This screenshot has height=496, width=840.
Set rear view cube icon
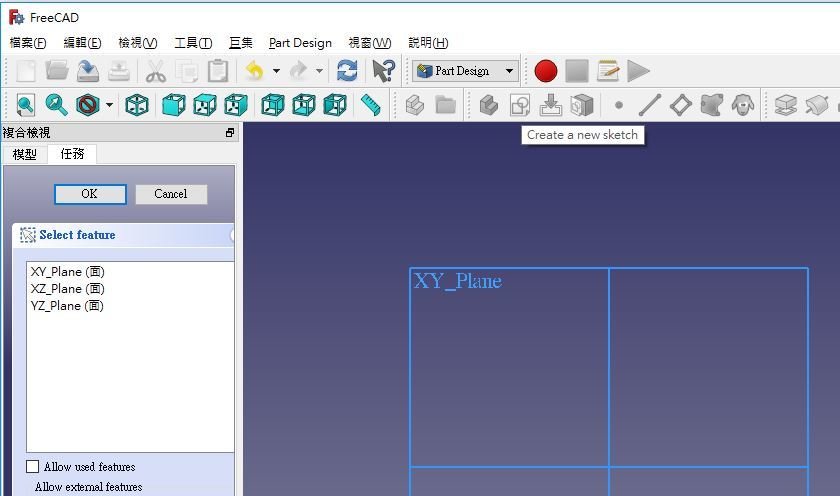(273, 105)
